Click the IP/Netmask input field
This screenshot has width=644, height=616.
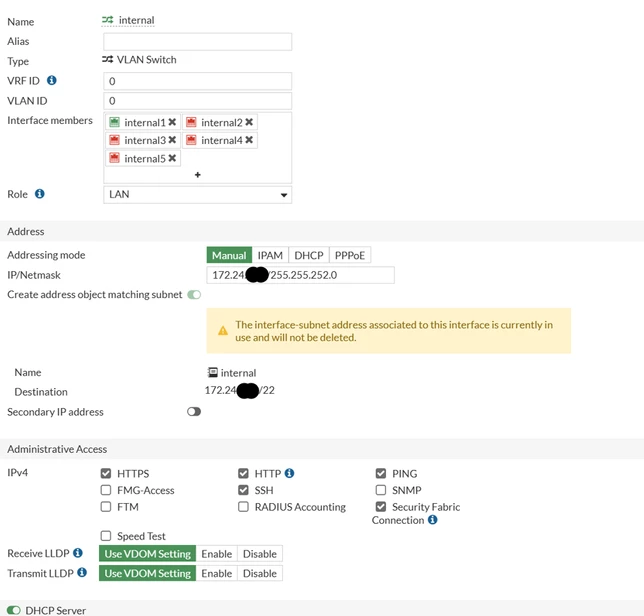[x=301, y=275]
